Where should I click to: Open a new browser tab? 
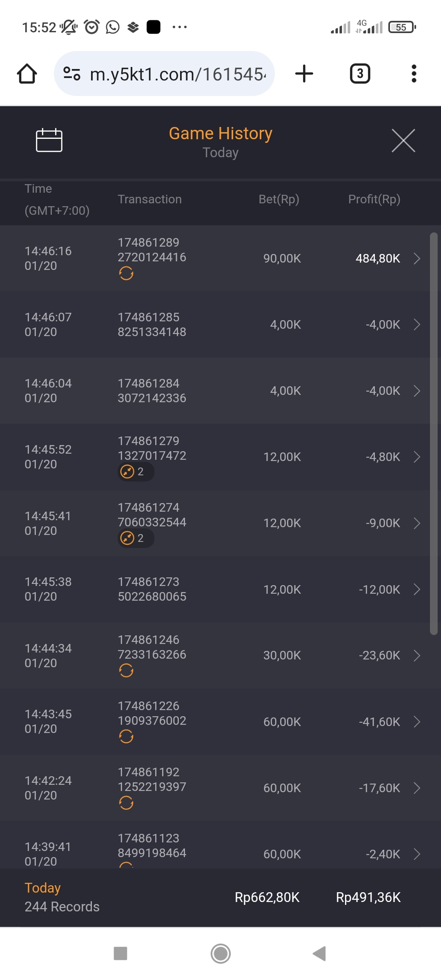(x=304, y=74)
